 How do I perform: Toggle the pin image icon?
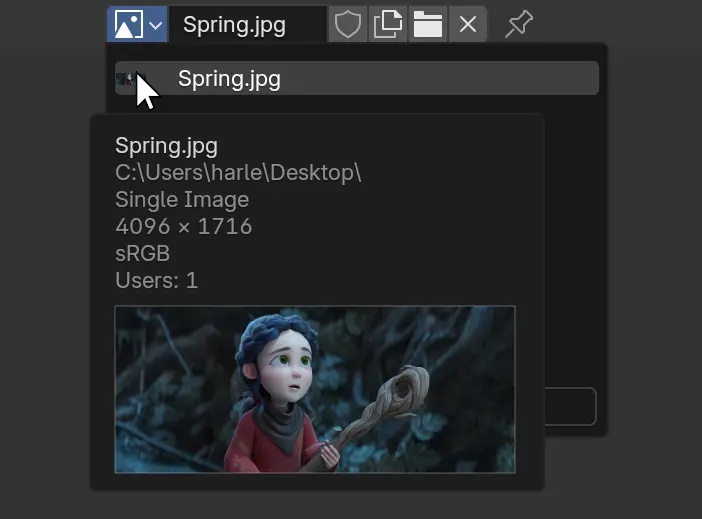(519, 24)
